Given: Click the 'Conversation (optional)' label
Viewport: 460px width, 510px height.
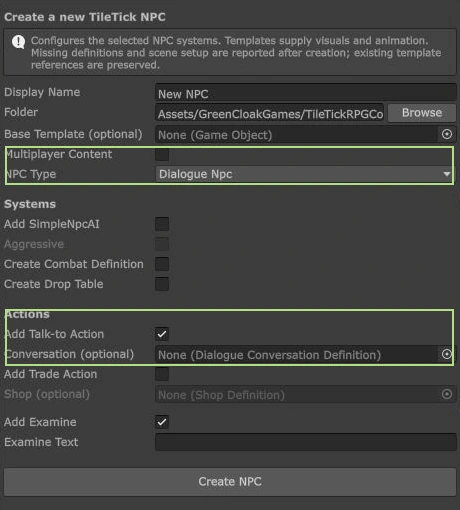Looking at the screenshot, I should click(69, 354).
